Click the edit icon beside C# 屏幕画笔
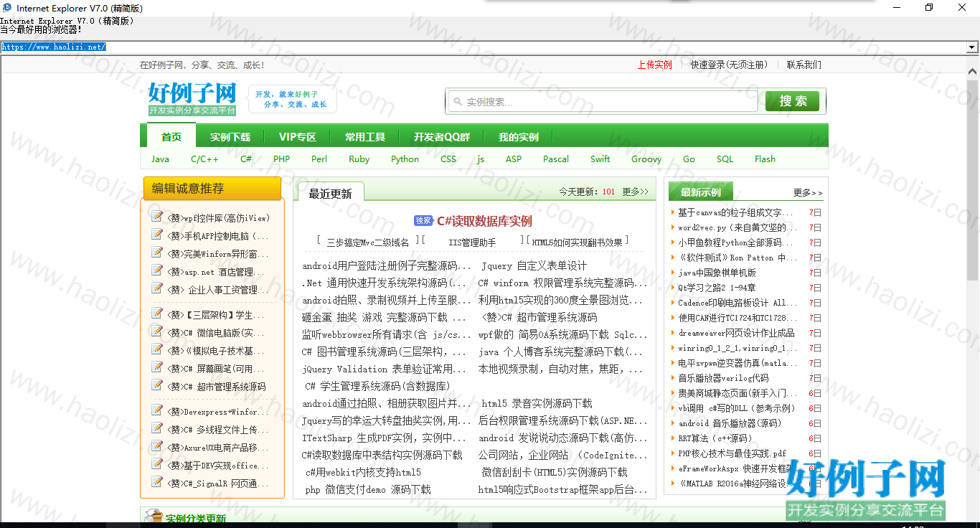Screen dimensions: 980x528 tap(157, 367)
